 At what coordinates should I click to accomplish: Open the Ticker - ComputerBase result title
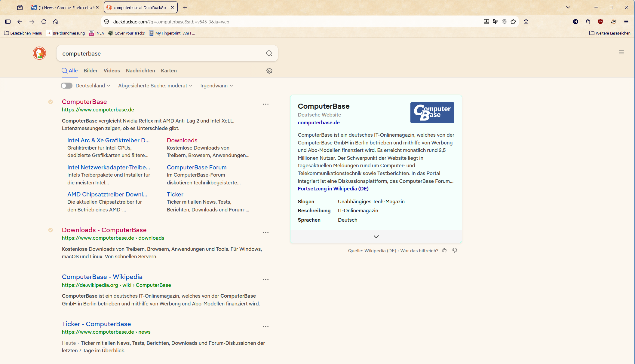pyautogui.click(x=97, y=324)
